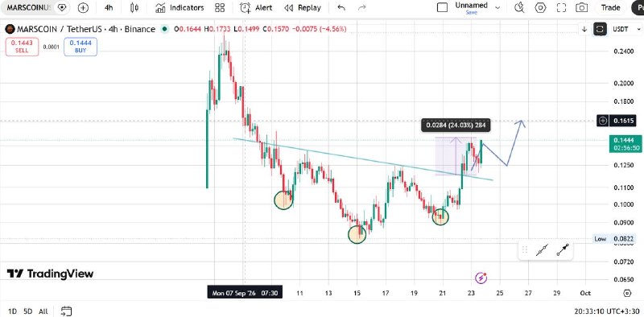Click the 20:33:10 UTC+3:30 timezone label

click(x=607, y=311)
